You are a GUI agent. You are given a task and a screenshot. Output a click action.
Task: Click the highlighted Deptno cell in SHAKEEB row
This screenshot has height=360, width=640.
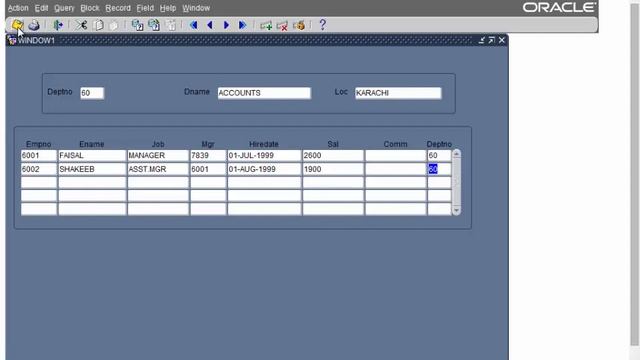(x=439, y=169)
